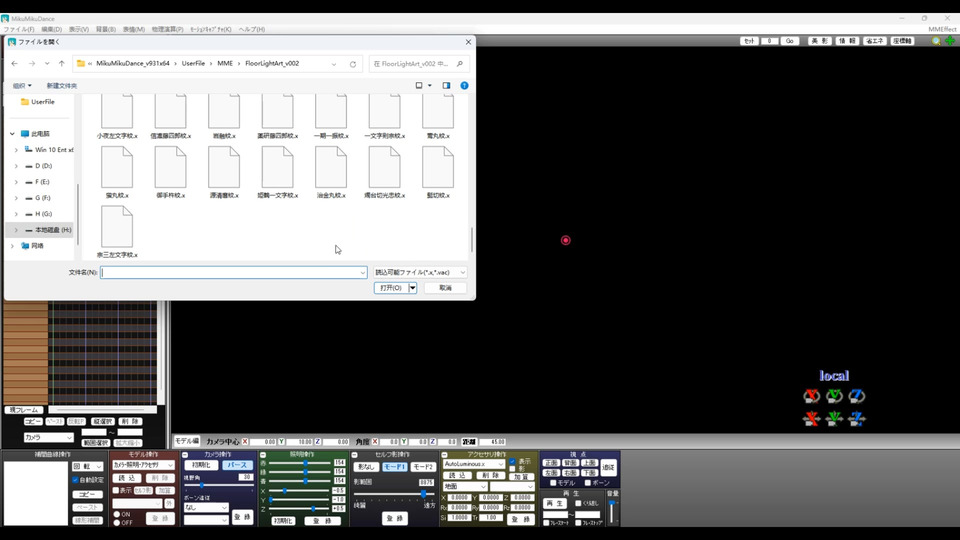Open the ボーン追従 なし dropdown
This screenshot has height=540, width=960.
[x=206, y=508]
